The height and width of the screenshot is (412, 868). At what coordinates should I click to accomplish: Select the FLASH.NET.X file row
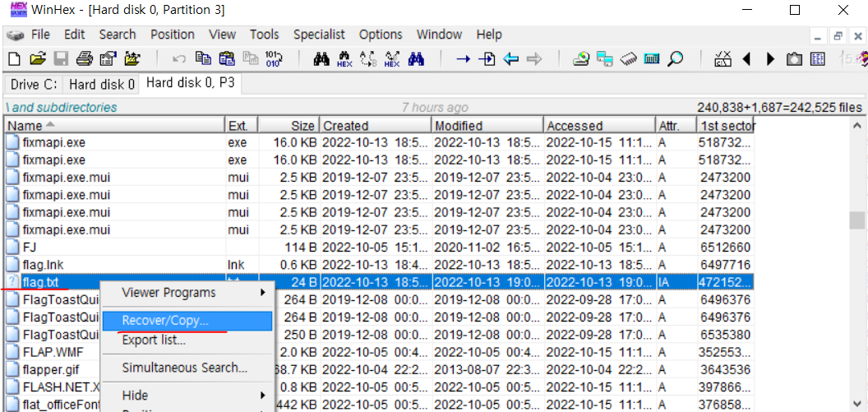click(x=380, y=387)
